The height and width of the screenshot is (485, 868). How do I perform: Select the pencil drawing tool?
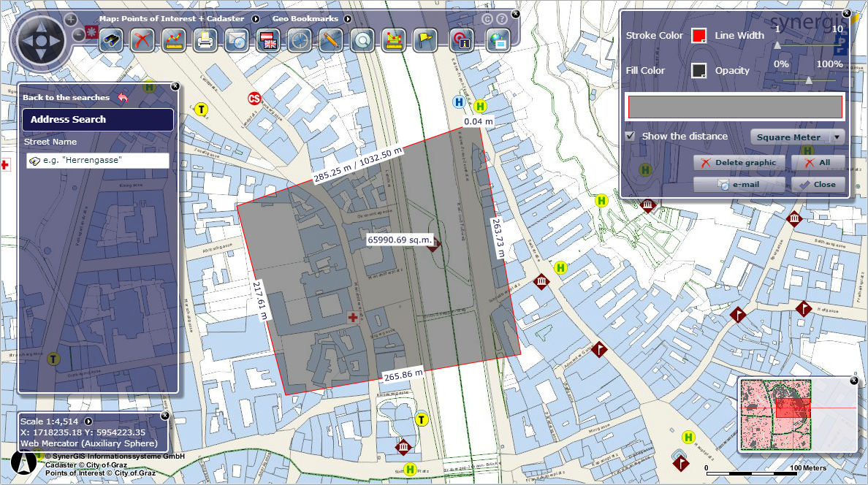coord(331,40)
